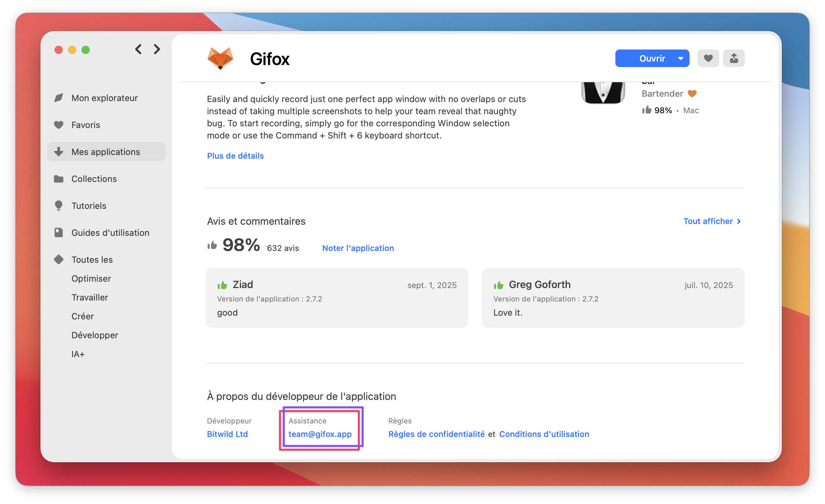Click thumbs-up icon beside 98% rating
The image size is (825, 504).
pyautogui.click(x=212, y=245)
